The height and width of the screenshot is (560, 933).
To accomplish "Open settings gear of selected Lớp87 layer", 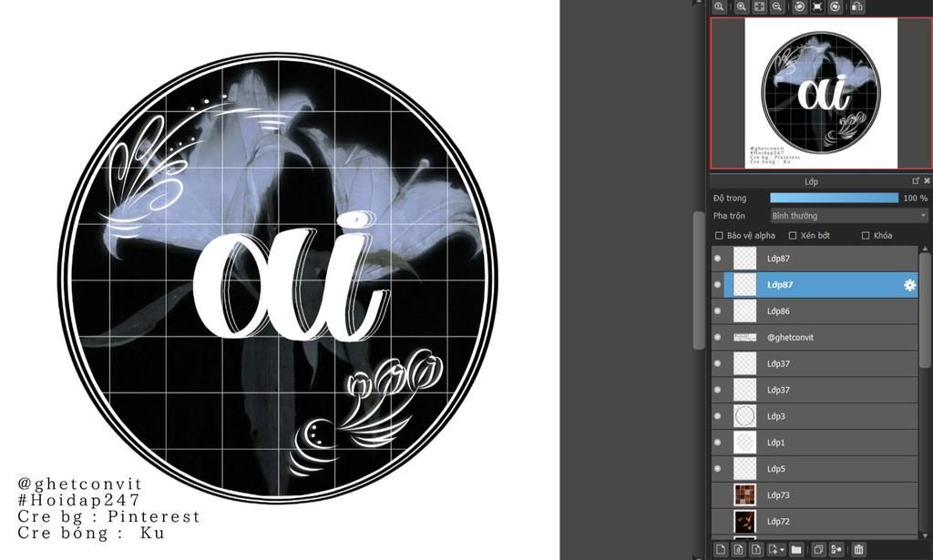I will pyautogui.click(x=909, y=285).
